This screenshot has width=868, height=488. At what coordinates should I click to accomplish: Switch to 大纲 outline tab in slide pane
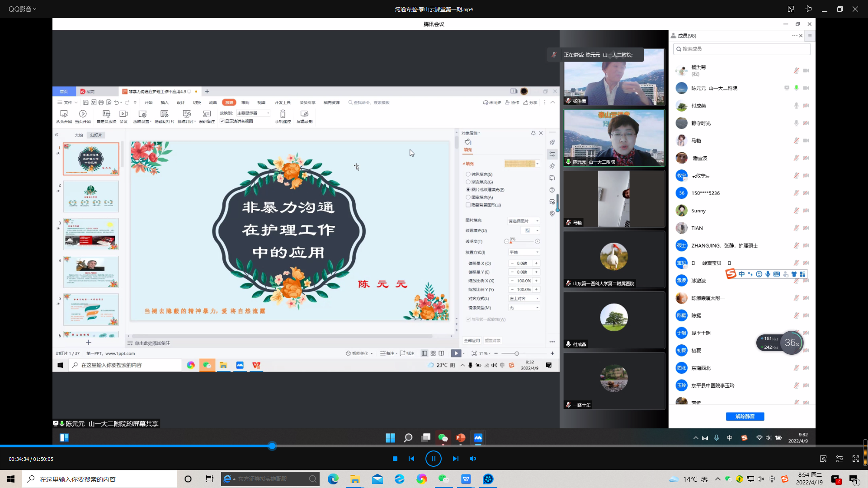click(x=79, y=135)
